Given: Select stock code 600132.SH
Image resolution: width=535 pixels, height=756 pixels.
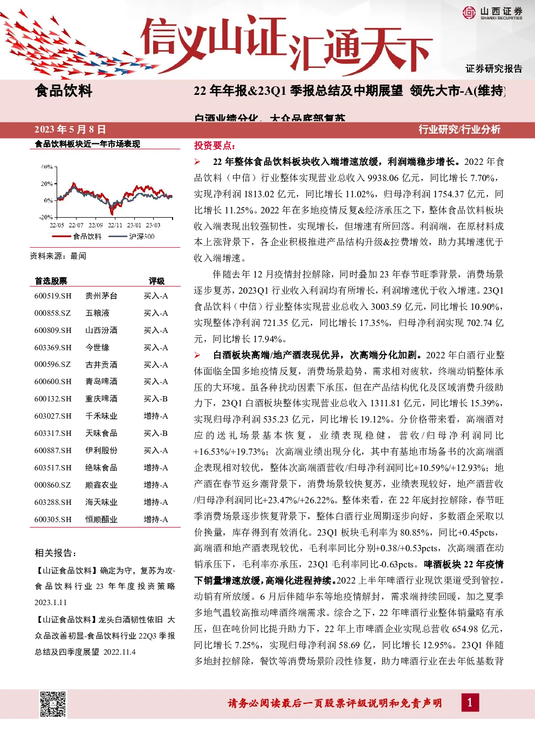Looking at the screenshot, I should (x=53, y=399).
